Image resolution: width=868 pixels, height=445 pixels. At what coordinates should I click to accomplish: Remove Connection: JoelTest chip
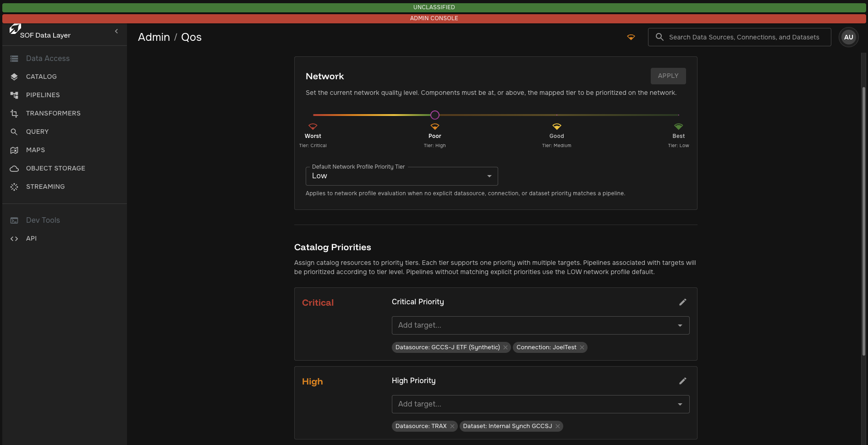(582, 347)
